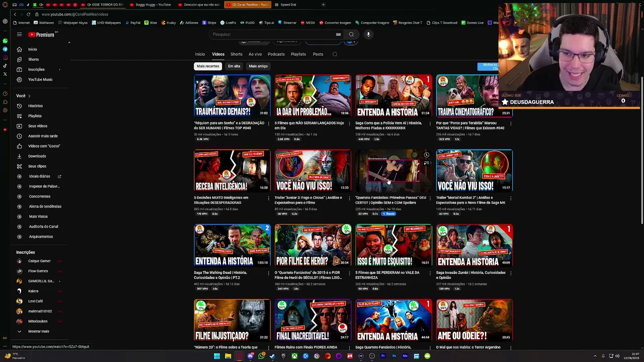Open Telegram in Opera GX sidebar
644x362 pixels.
pos(5,49)
